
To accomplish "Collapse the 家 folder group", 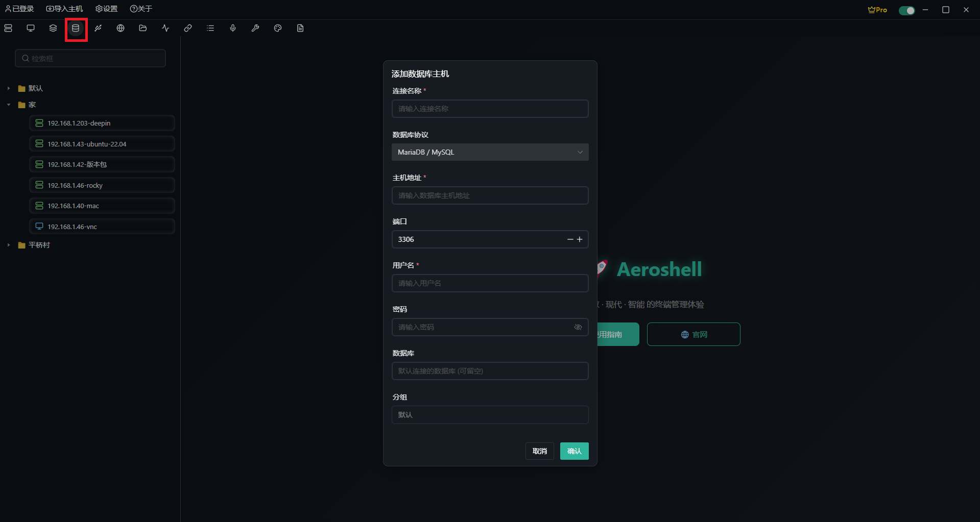I will 8,105.
